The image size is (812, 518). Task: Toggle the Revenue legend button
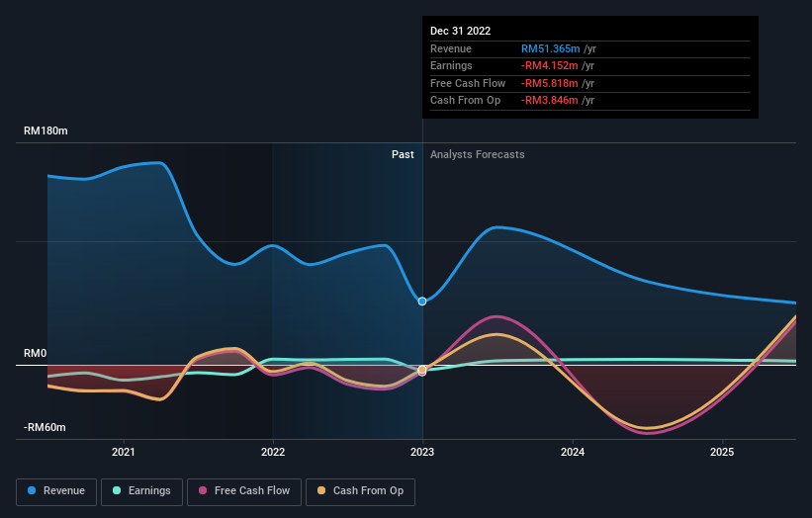[x=56, y=491]
